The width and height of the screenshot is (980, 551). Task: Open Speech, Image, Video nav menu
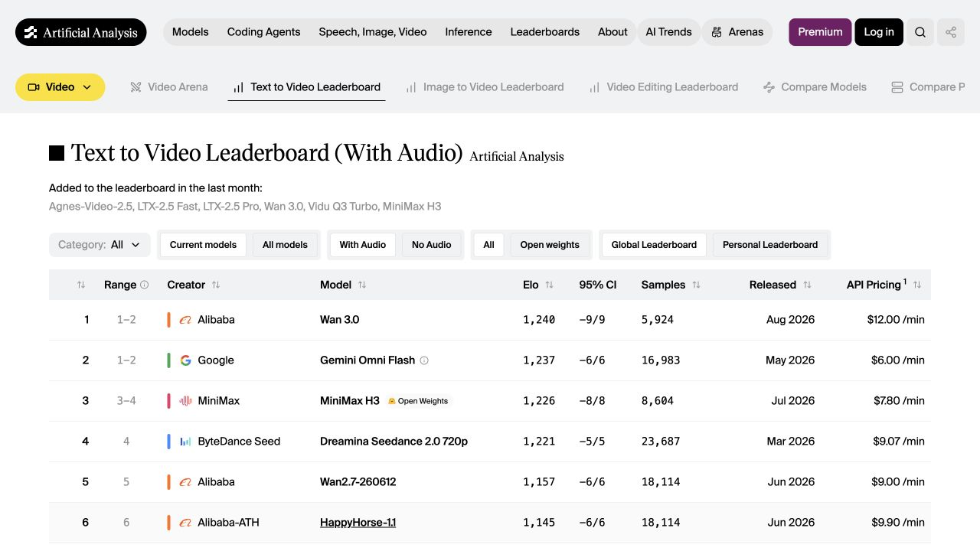point(373,32)
